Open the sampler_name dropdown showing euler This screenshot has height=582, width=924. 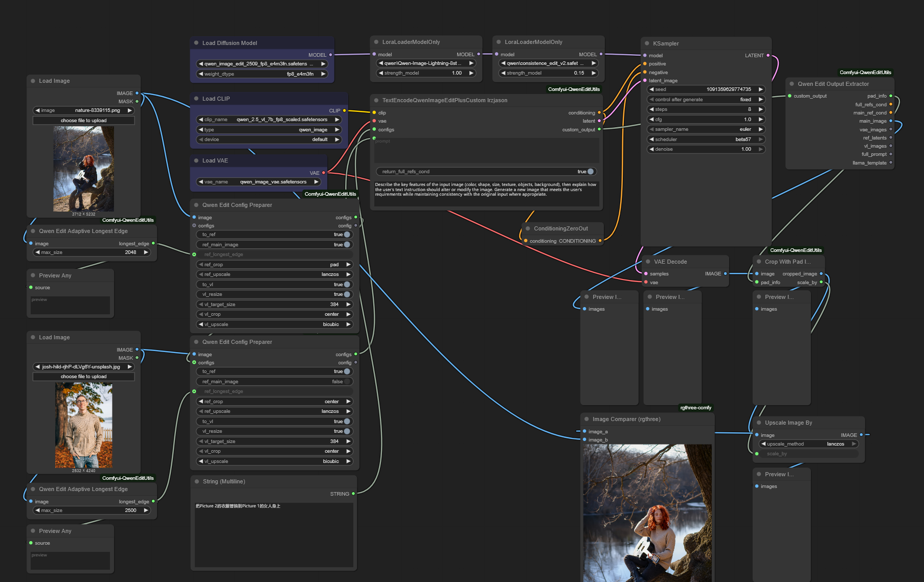click(706, 129)
